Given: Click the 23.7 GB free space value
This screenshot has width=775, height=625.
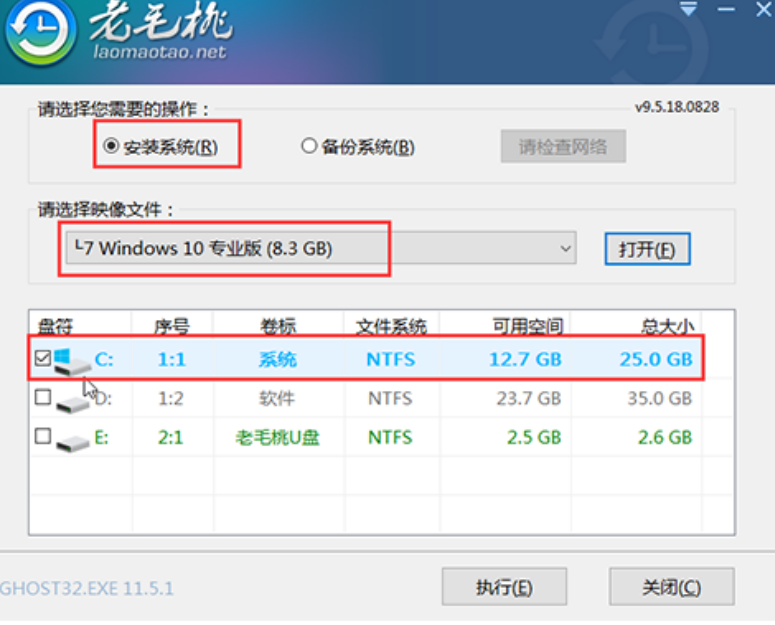Looking at the screenshot, I should point(529,398).
